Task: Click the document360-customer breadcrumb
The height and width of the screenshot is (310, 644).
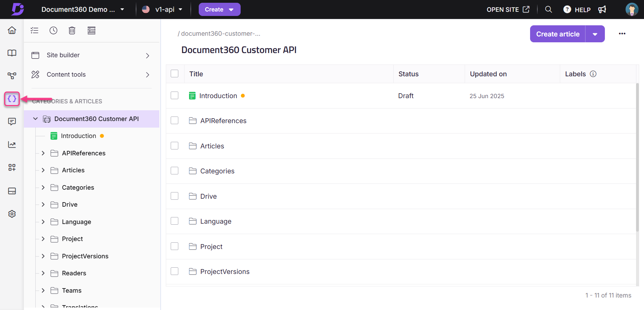Action: 221,34
